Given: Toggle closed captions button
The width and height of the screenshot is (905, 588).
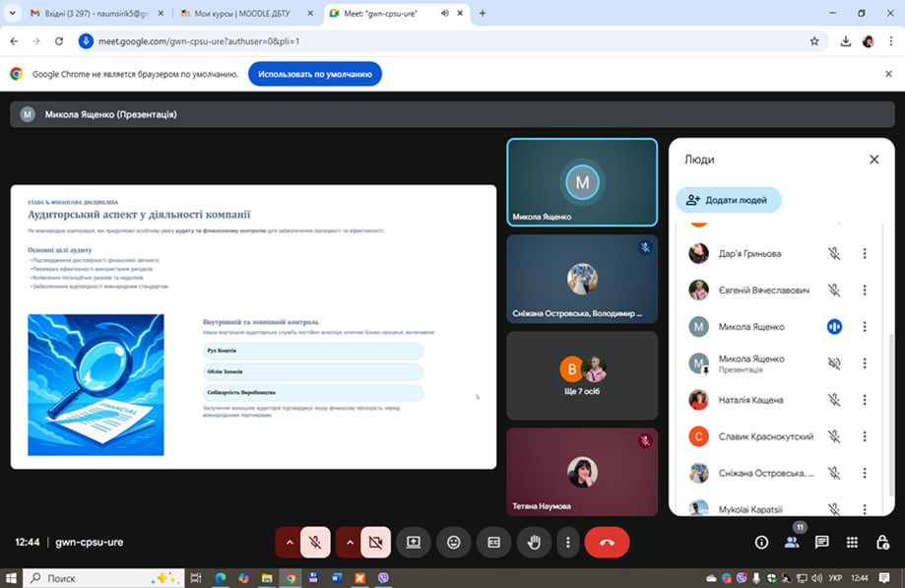Looking at the screenshot, I should (493, 542).
